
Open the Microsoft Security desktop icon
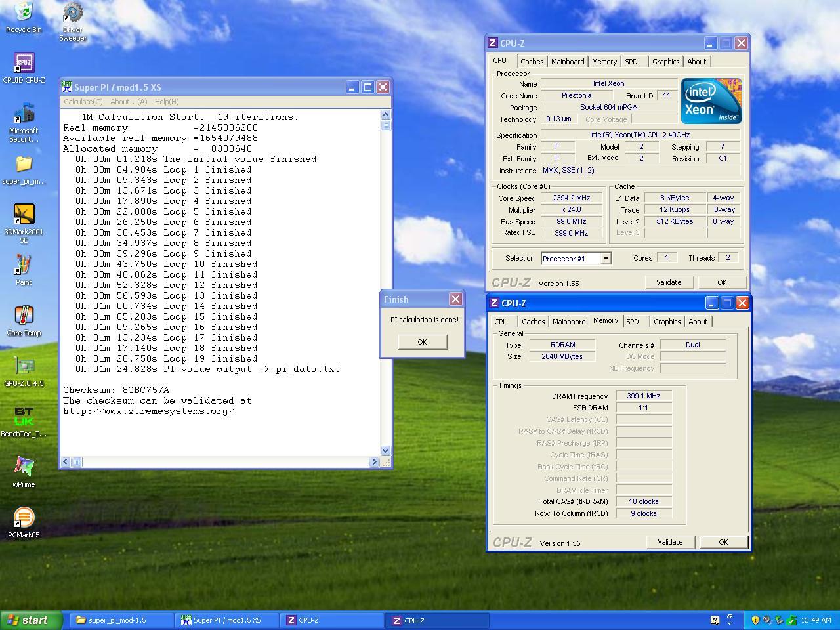point(24,123)
